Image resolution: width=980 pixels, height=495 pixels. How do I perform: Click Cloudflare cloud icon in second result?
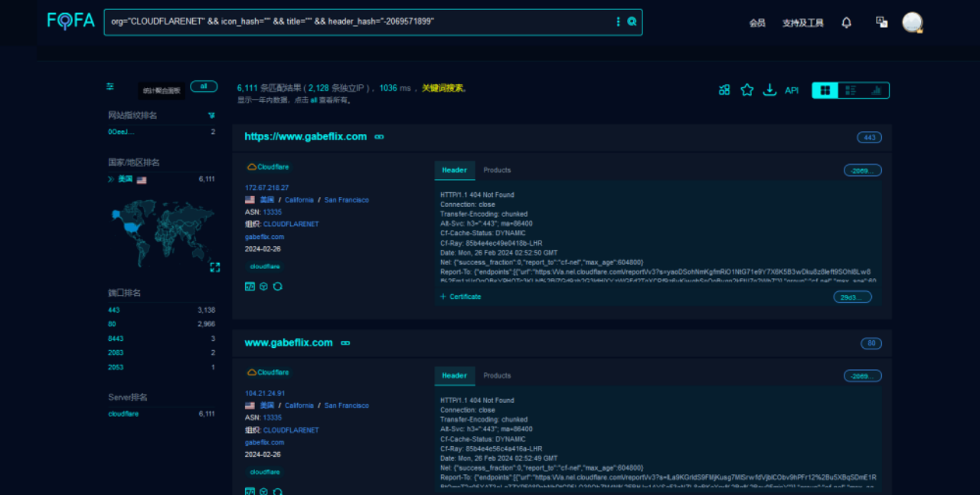tap(251, 372)
